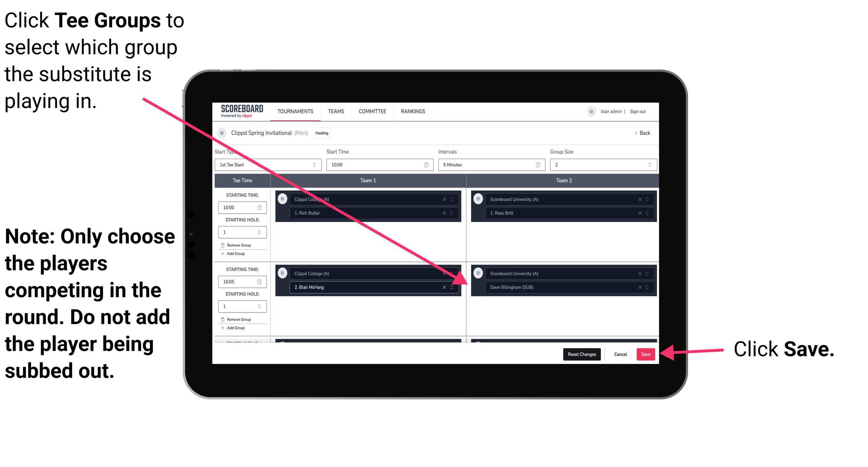
Task: Click the Remove Group icon in second tee group
Action: click(x=224, y=319)
